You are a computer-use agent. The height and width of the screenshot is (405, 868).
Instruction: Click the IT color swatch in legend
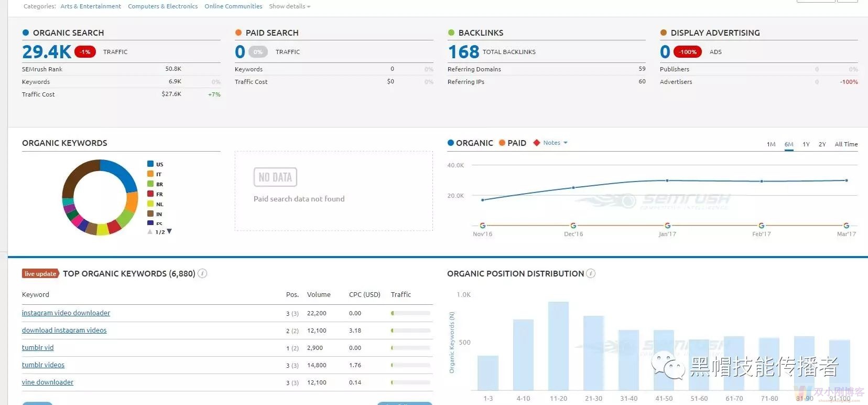coord(150,174)
